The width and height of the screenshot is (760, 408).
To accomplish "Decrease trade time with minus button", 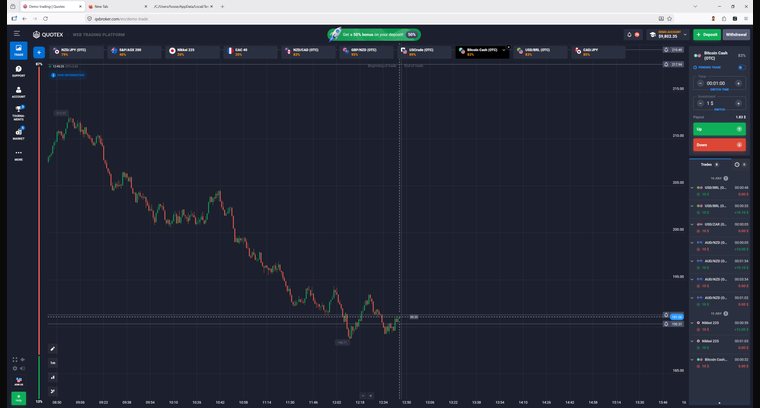I will 700,83.
